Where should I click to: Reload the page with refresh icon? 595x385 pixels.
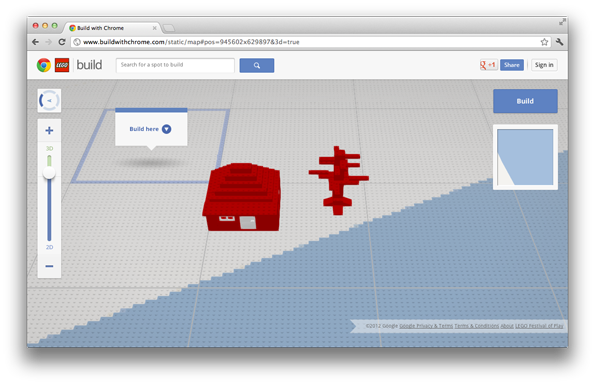(62, 42)
